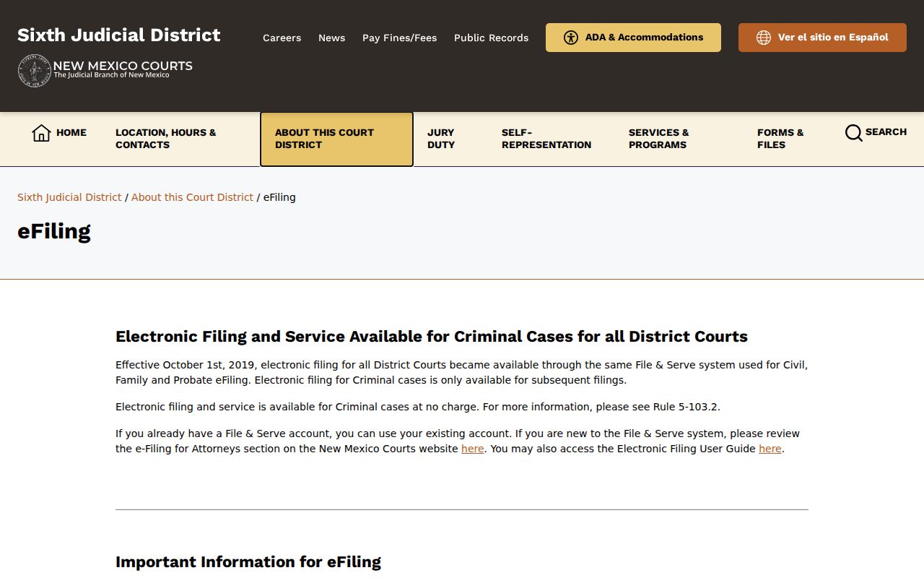924x578 pixels.
Task: Click the accessibility person icon
Action: tap(571, 38)
